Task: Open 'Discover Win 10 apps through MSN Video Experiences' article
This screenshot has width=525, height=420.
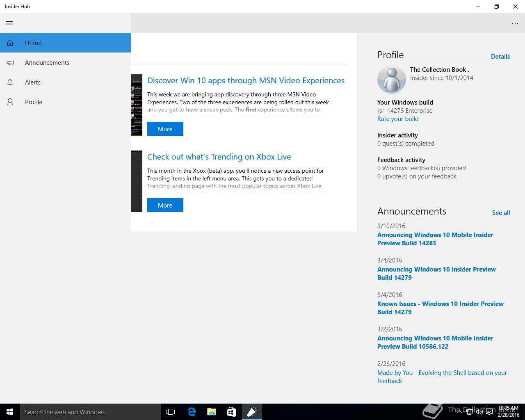Action: click(x=246, y=80)
